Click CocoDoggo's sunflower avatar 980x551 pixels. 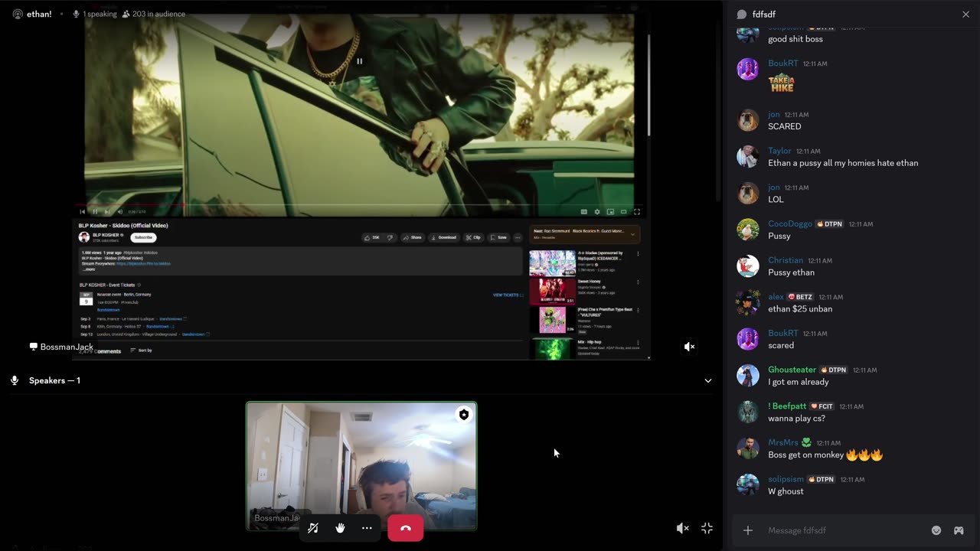(748, 230)
